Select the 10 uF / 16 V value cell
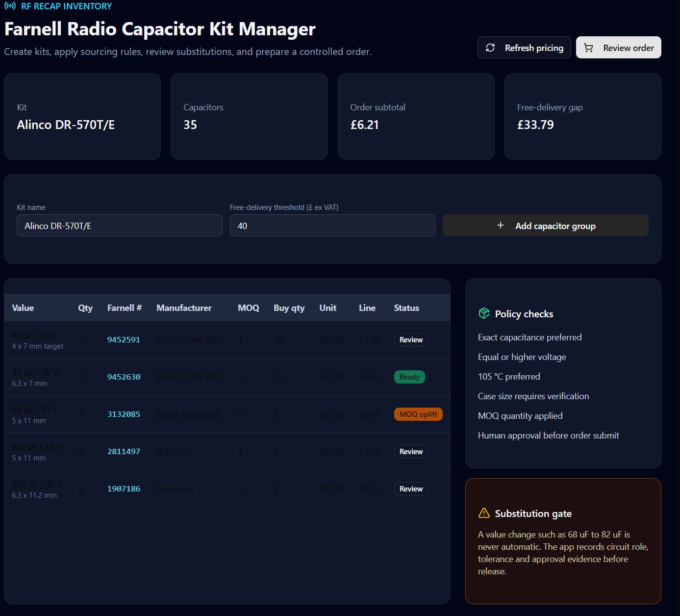Image resolution: width=680 pixels, height=616 pixels. [34, 335]
